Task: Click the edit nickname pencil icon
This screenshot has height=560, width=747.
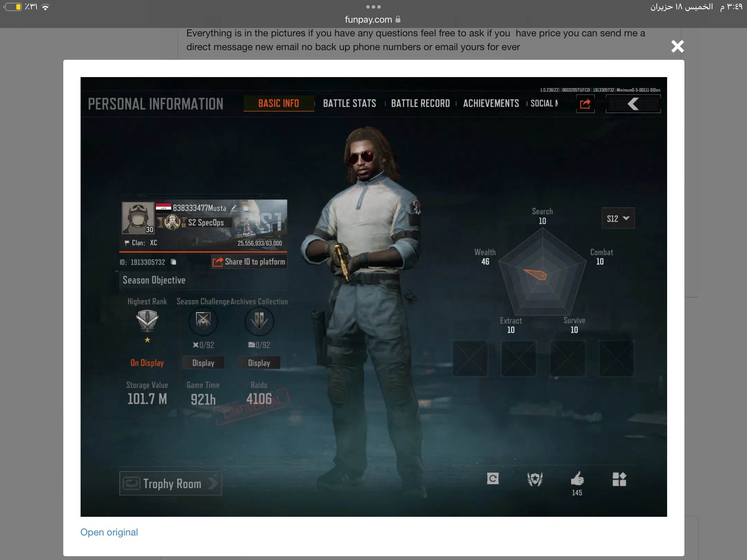Action: click(234, 208)
